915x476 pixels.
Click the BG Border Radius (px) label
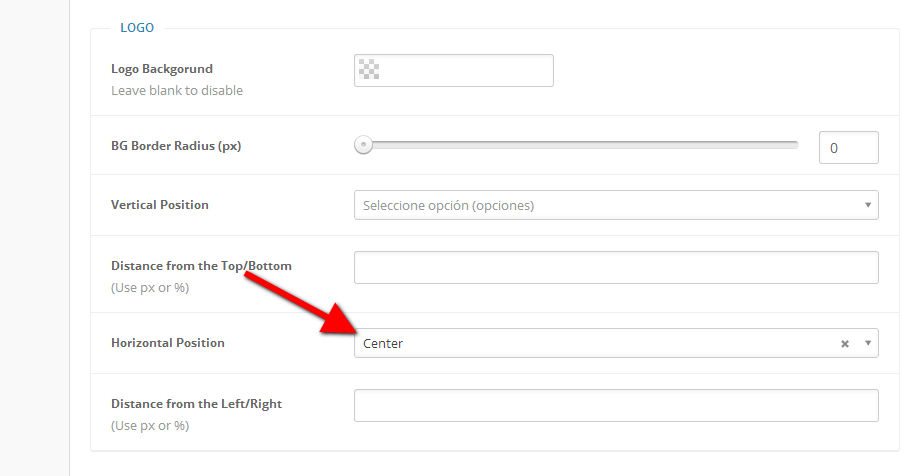[x=176, y=145]
